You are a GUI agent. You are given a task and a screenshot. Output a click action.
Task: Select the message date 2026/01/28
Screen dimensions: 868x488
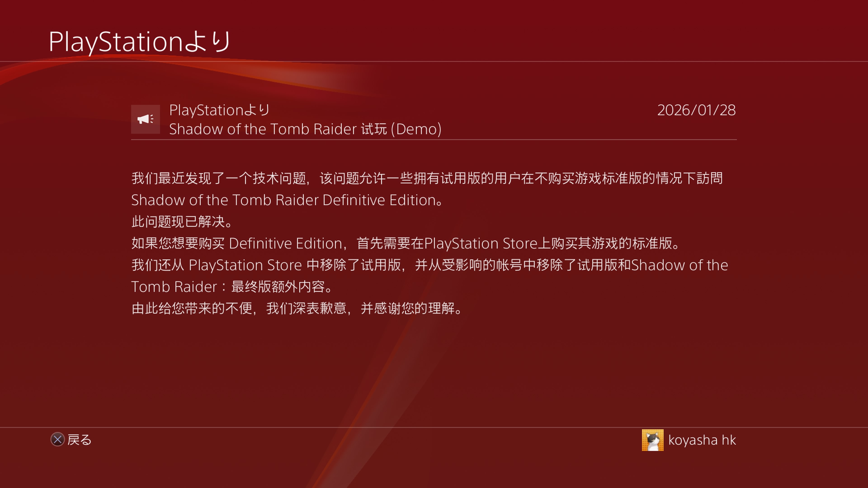(696, 110)
